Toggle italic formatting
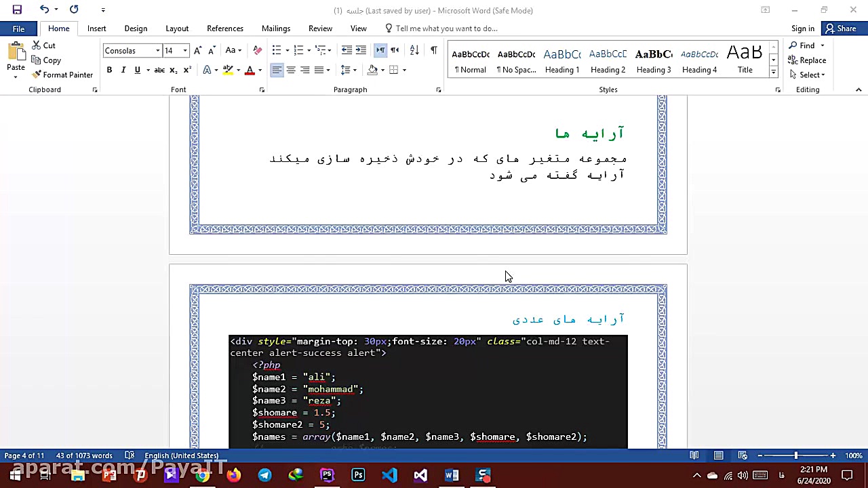868x488 pixels. 123,70
